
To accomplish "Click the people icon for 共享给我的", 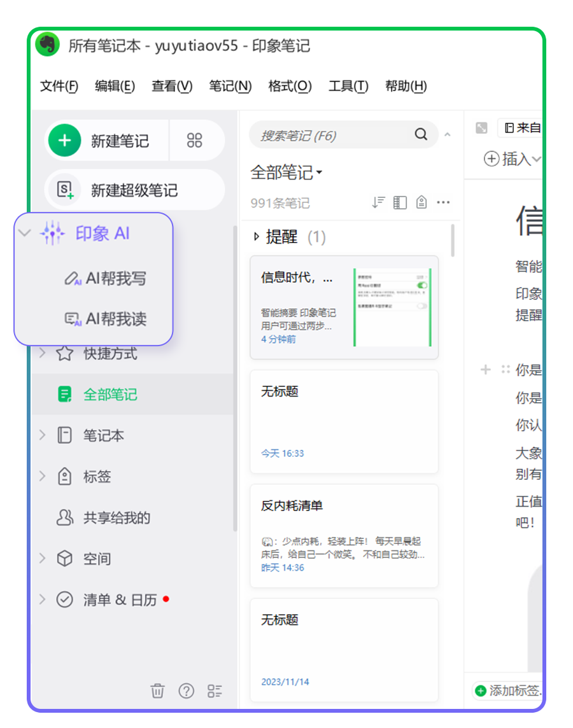I will pos(64,517).
